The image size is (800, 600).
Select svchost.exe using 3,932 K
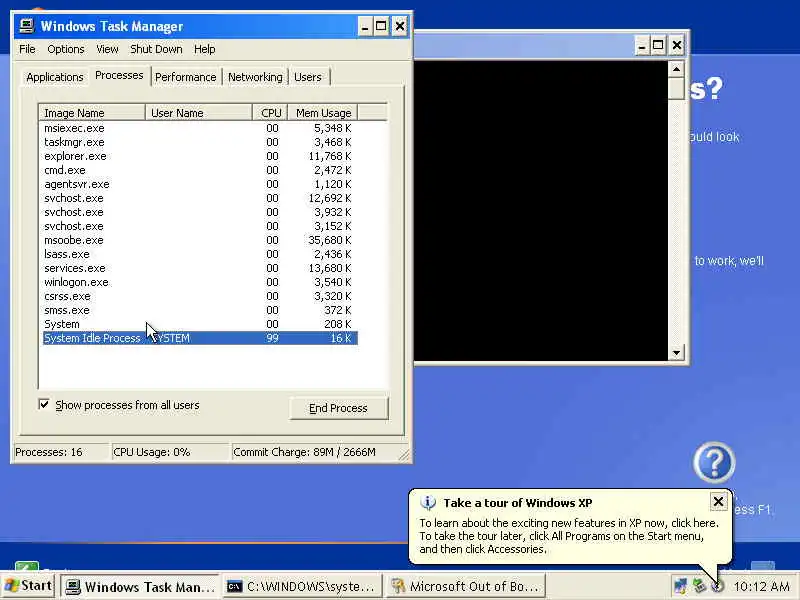point(200,212)
